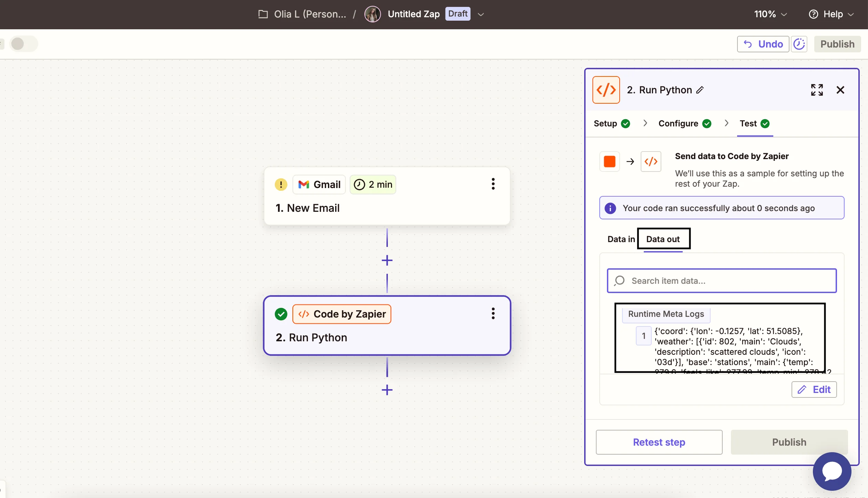
Task: Click the green checkmark on Code step
Action: click(281, 314)
